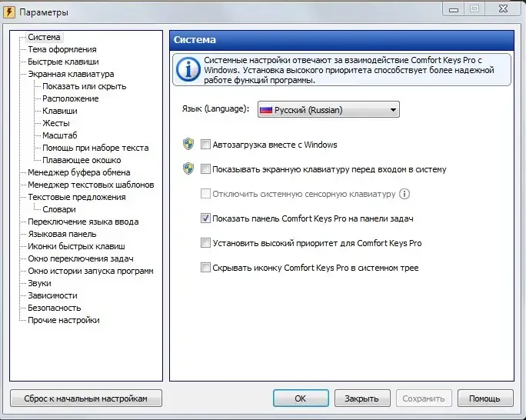526x420 pixels.
Task: Enable Установить высокий приоритет checkbox
Action: (205, 243)
